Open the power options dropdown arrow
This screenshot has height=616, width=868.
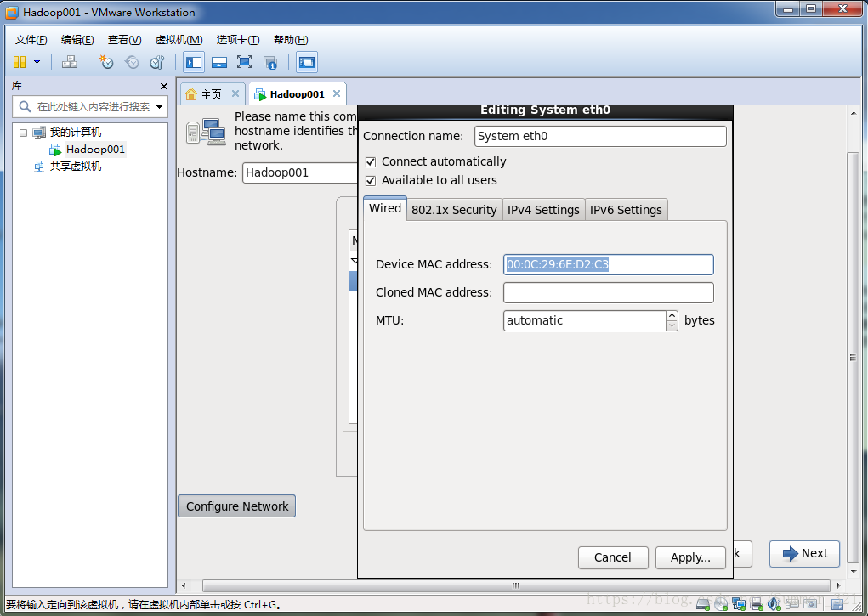click(x=37, y=62)
